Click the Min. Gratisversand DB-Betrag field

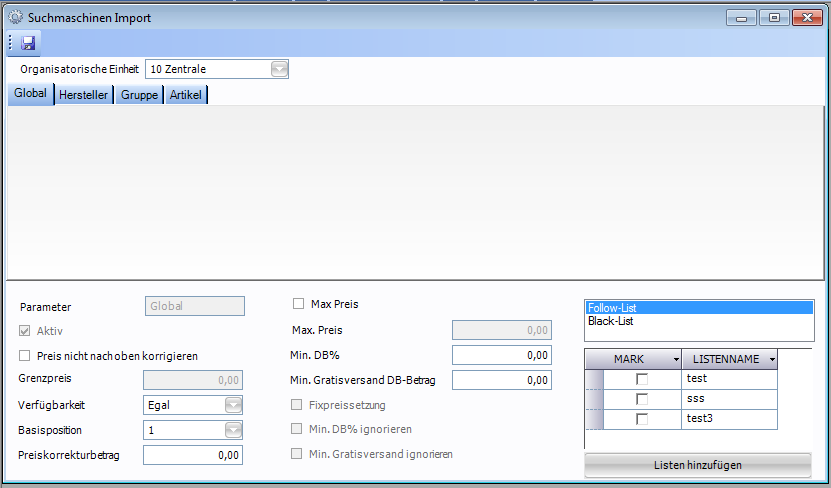point(502,380)
